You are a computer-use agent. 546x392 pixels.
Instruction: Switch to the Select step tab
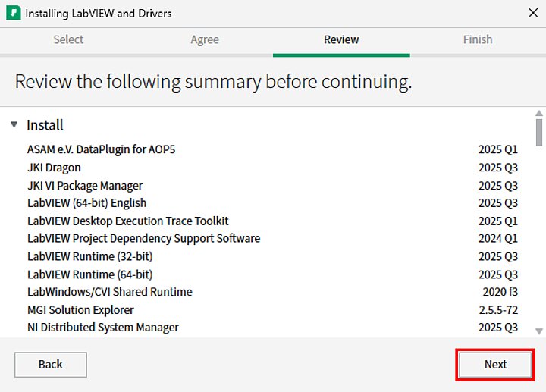(x=68, y=39)
